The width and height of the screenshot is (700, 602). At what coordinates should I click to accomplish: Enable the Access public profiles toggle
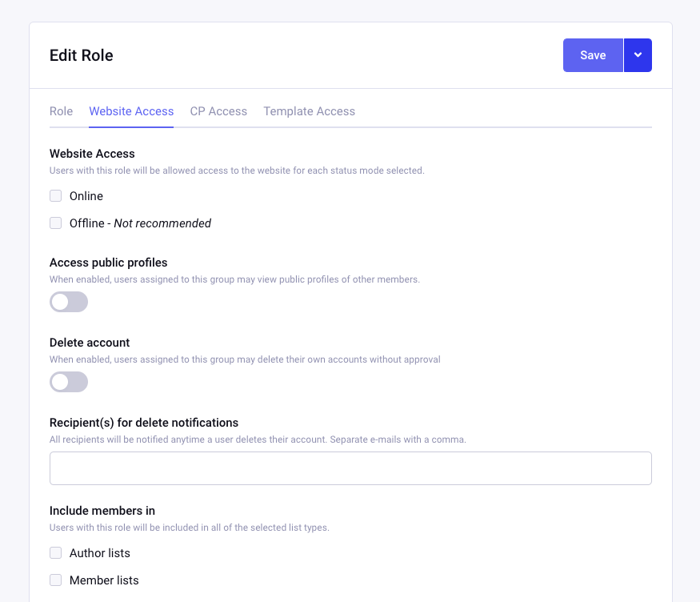(x=69, y=302)
